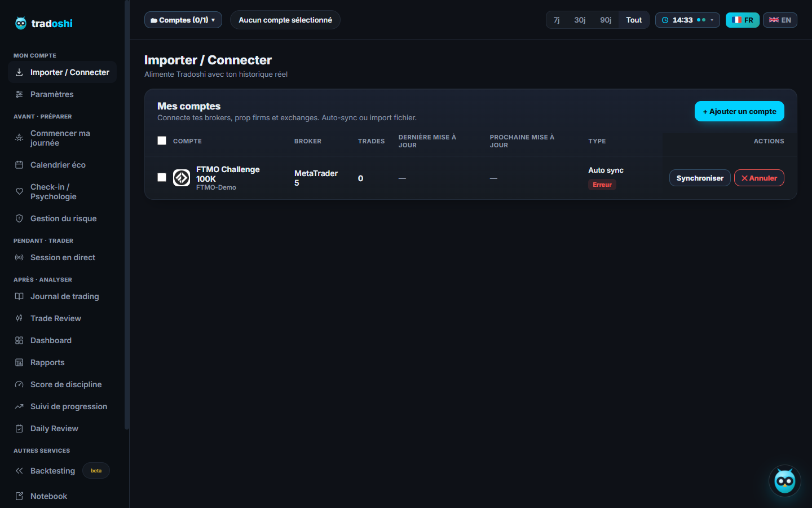Click the Backtesting rewind icon

click(19, 471)
